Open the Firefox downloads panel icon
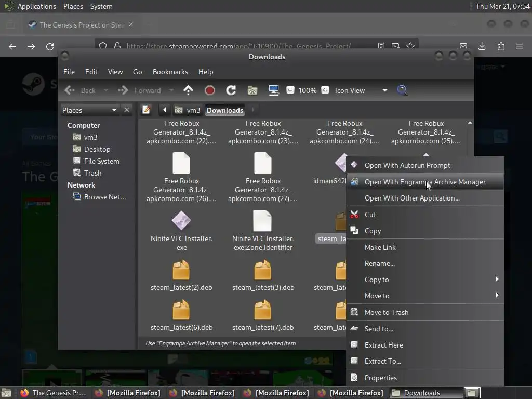Screen dimensions: 532x399 482,46
